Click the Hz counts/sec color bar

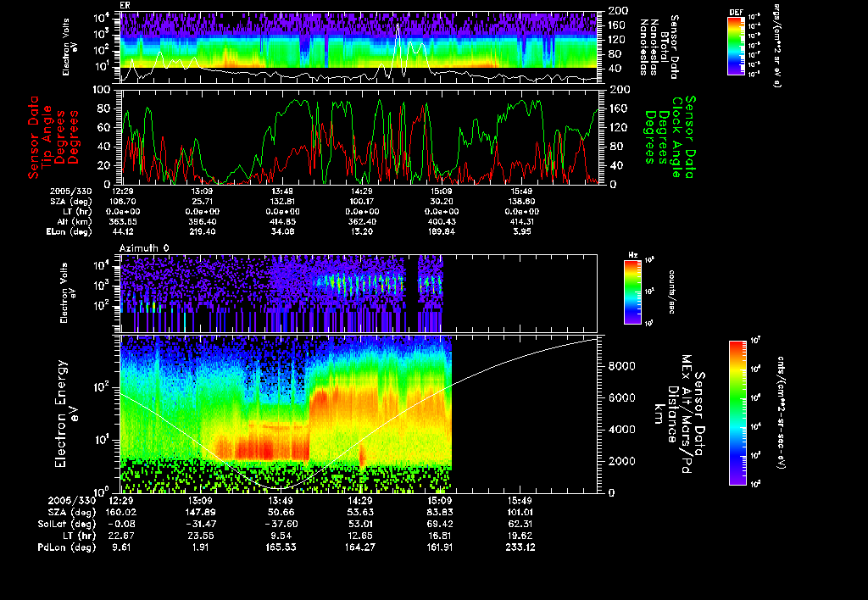coord(632,292)
